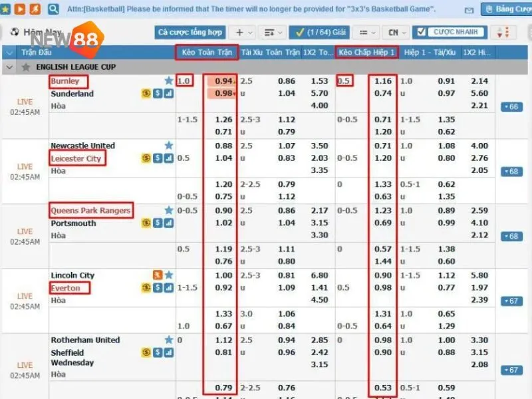Collapse the English League Cup section
This screenshot has width=532, height=399.
[x=9, y=67]
